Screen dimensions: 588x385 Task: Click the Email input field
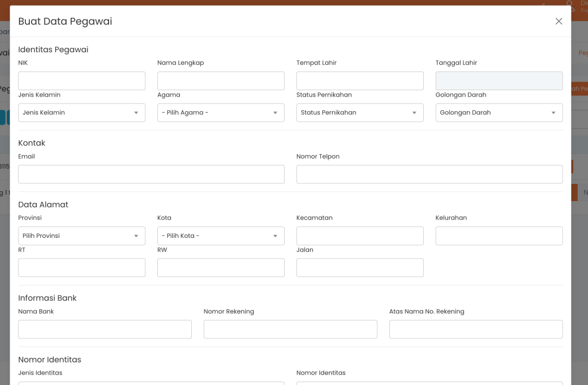[151, 175]
